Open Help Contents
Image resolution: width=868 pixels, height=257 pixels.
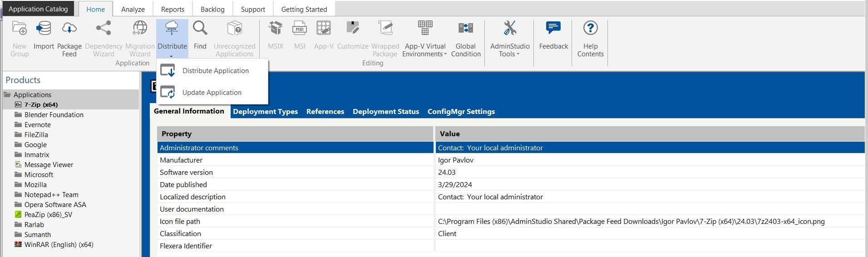590,29
